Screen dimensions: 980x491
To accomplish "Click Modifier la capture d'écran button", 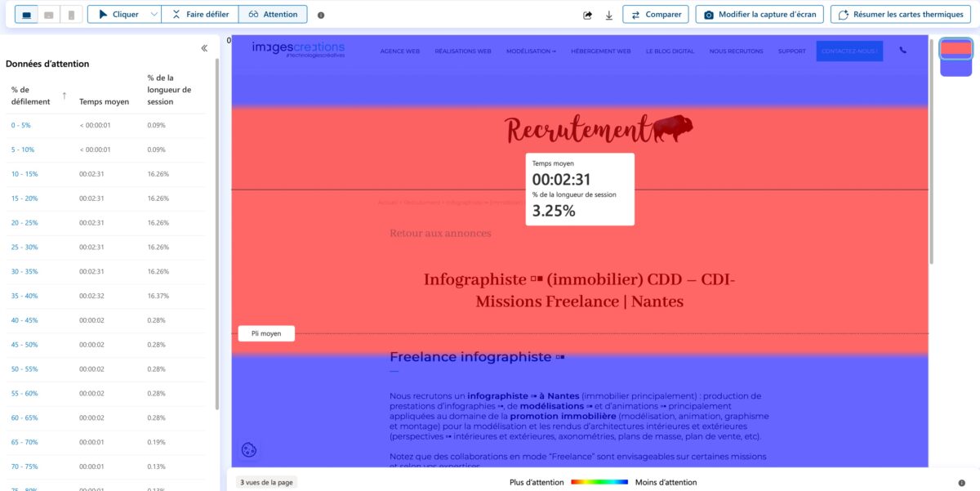I will point(759,15).
